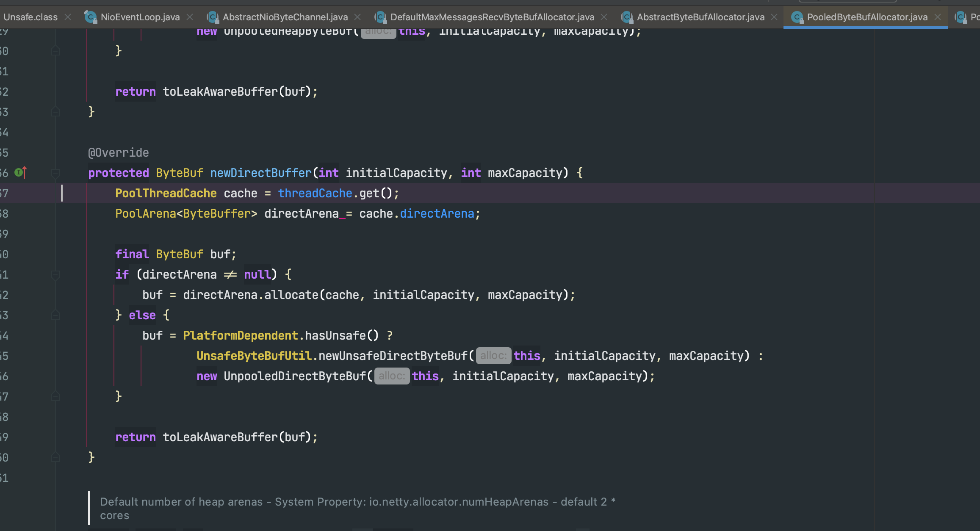
Task: Click the threadCache field reference
Action: pos(315,193)
